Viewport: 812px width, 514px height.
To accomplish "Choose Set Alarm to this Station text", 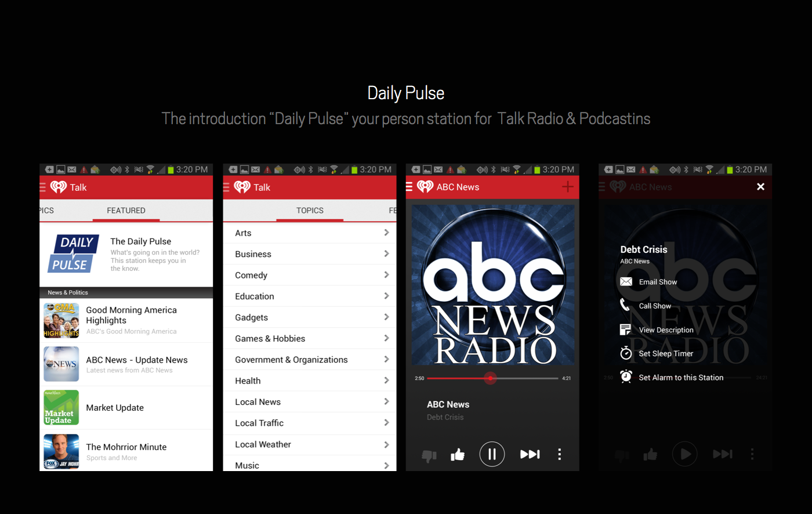I will [x=681, y=377].
